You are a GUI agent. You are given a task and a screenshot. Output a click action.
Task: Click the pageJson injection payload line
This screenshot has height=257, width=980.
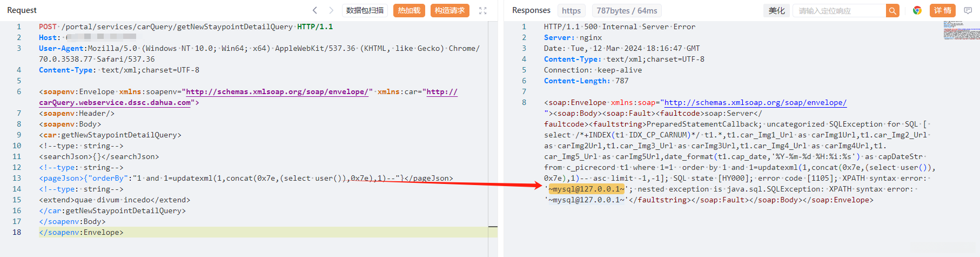[246, 178]
